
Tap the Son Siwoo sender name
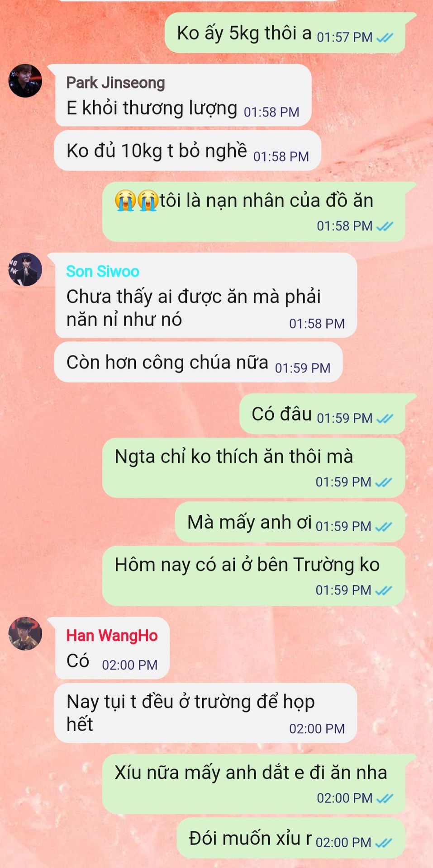click(103, 271)
